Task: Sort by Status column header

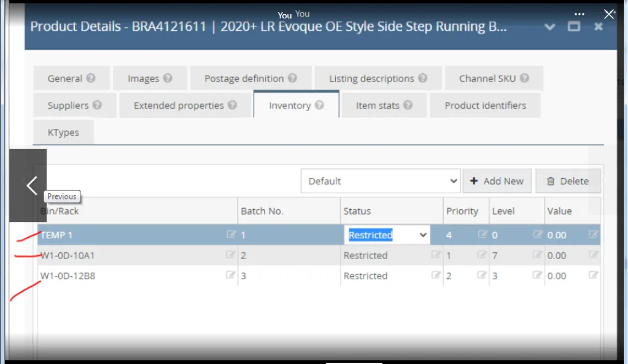Action: tap(392, 211)
